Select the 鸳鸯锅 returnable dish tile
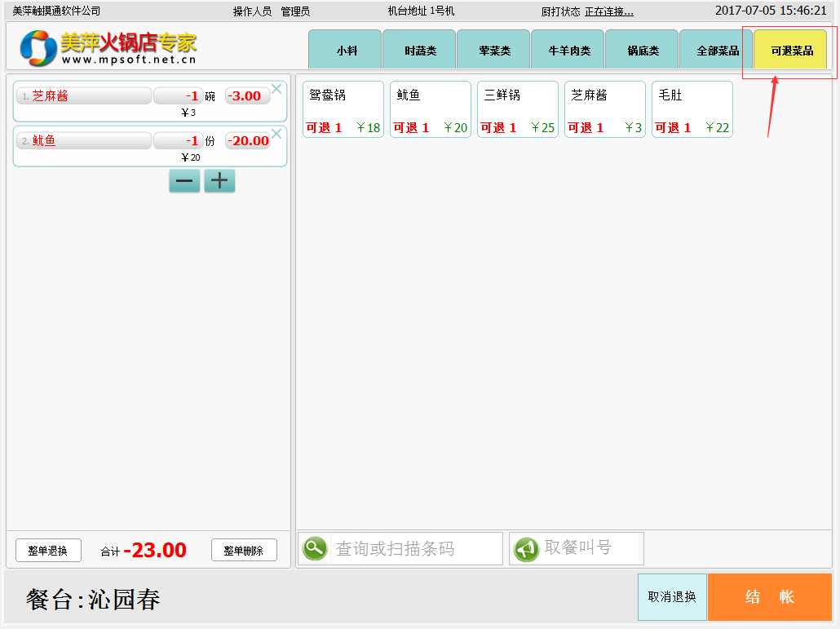 tap(343, 109)
